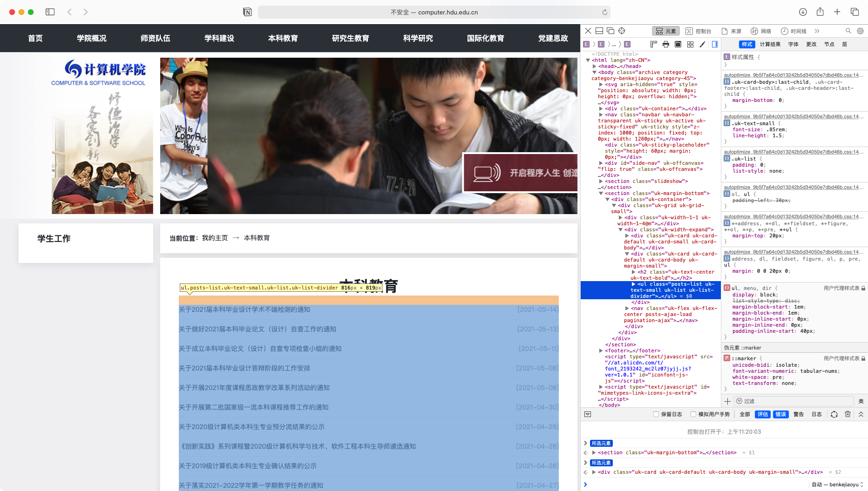Switch to the 控制台 console tab
Image resolution: width=868 pixels, height=491 pixels.
coord(698,31)
